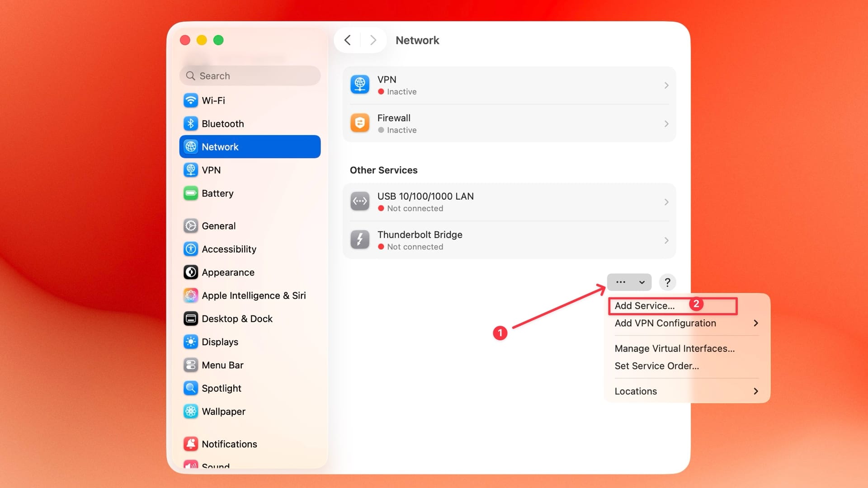Choose Add Service from the menu

click(644, 305)
